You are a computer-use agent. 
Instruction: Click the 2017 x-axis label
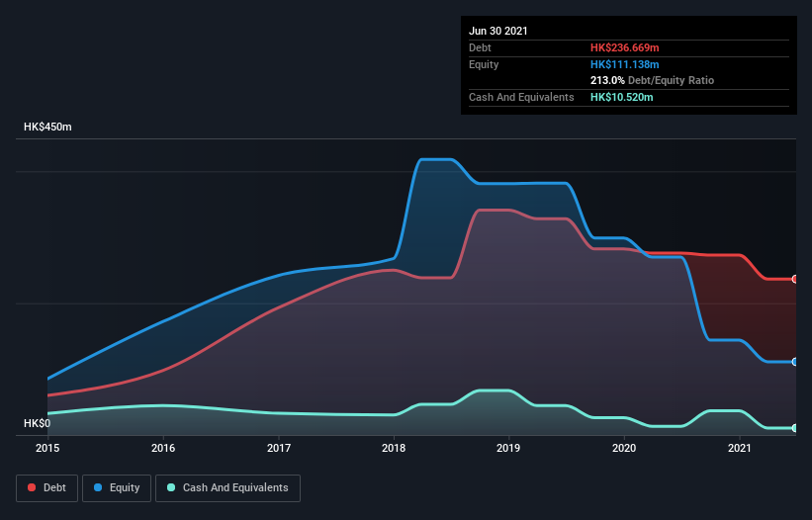tap(279, 448)
